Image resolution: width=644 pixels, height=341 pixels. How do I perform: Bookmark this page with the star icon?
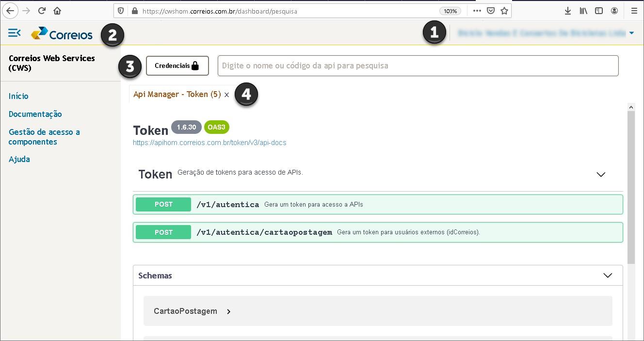coord(504,11)
